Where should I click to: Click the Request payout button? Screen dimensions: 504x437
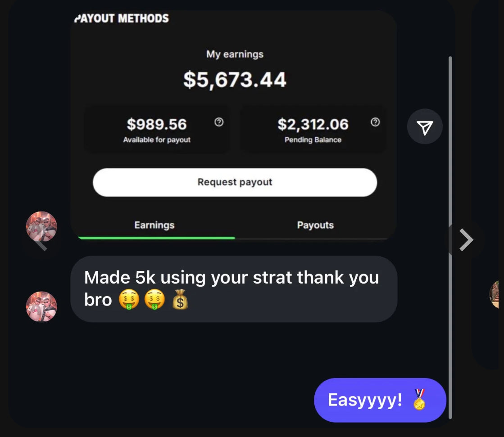click(235, 182)
